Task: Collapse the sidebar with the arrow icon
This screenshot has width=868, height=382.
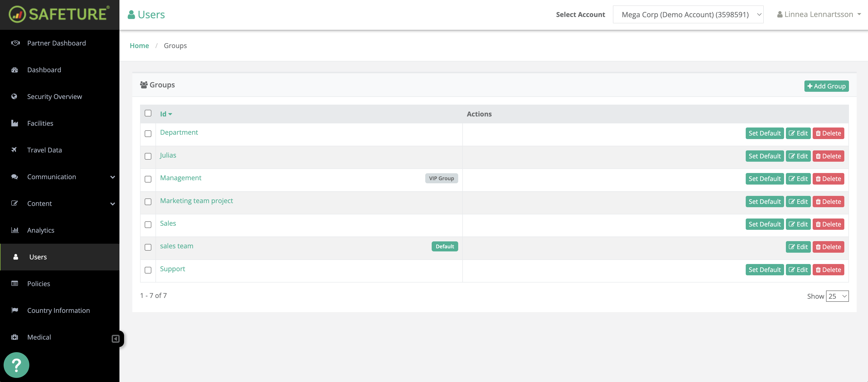Action: [116, 339]
